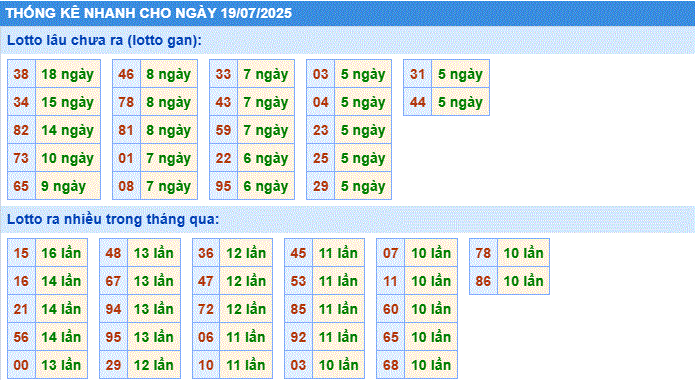Select the red number 04 cell

(320, 102)
